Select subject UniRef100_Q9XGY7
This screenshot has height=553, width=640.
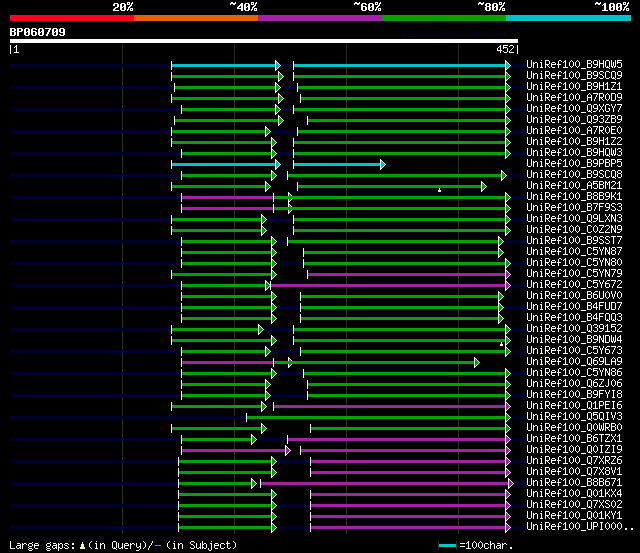click(x=574, y=108)
